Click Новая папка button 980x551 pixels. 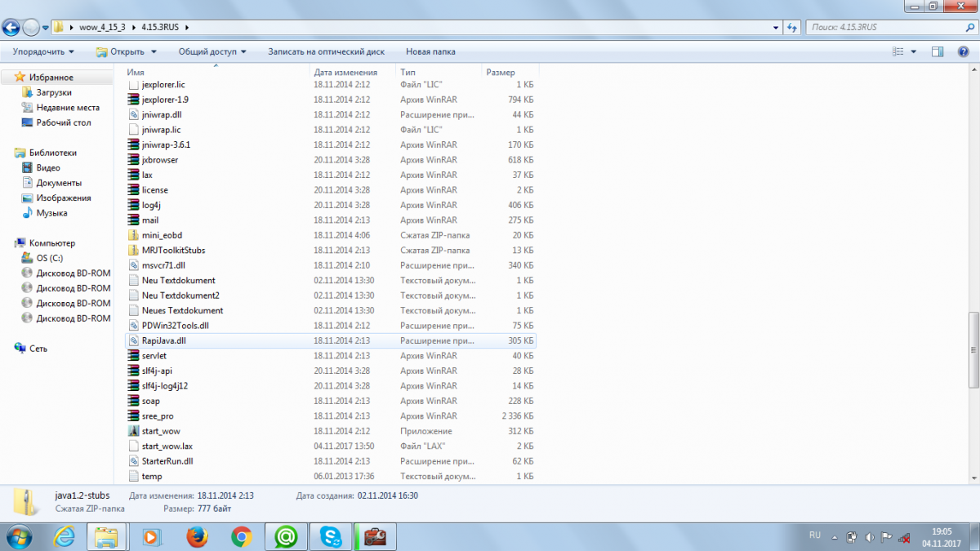click(430, 51)
